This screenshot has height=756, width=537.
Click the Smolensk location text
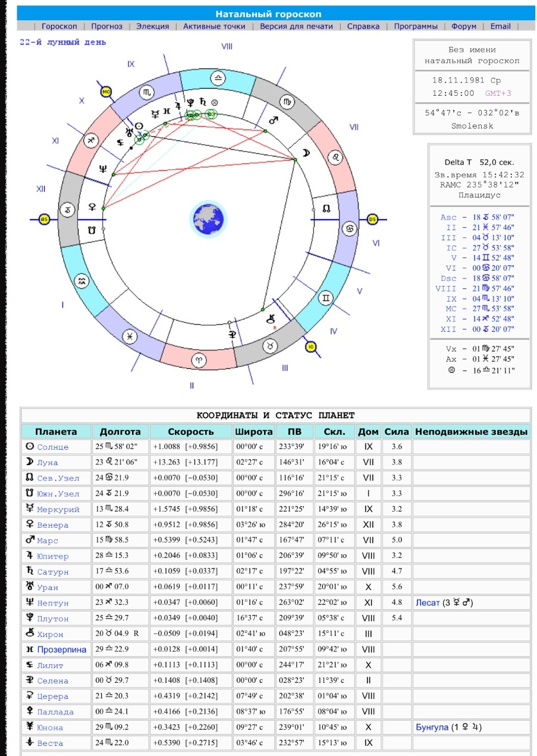click(x=472, y=126)
